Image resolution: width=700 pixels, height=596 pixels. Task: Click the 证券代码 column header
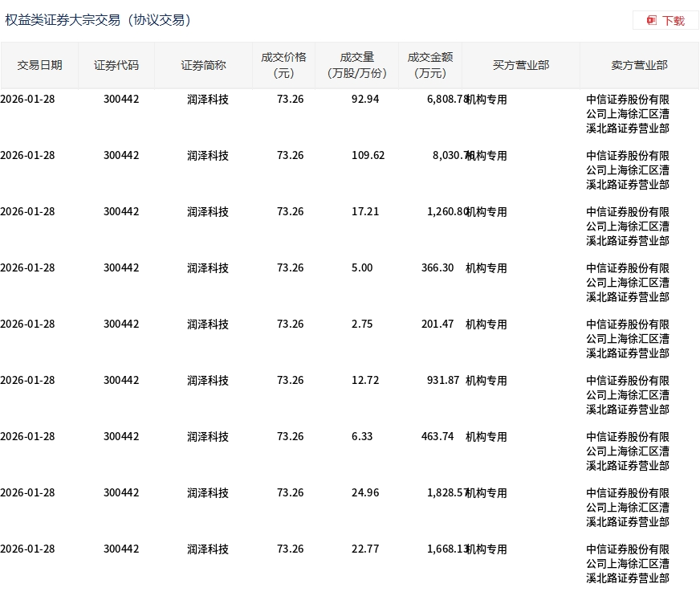(116, 64)
